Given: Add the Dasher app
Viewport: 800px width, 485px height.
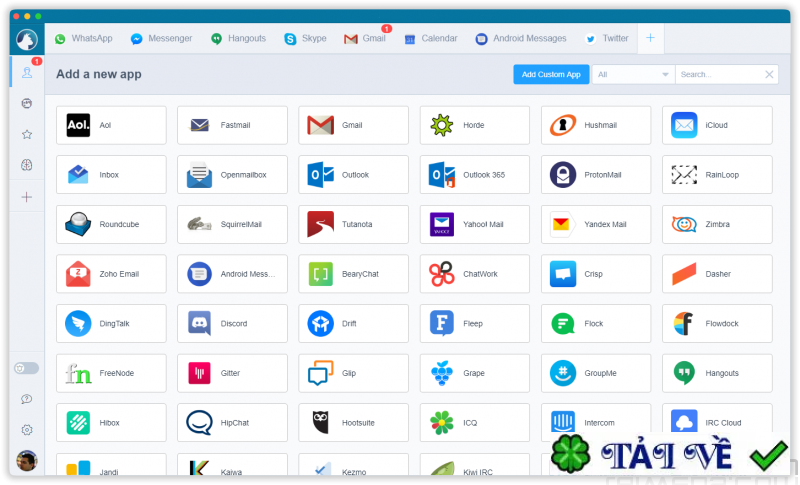Looking at the screenshot, I should 717,274.
